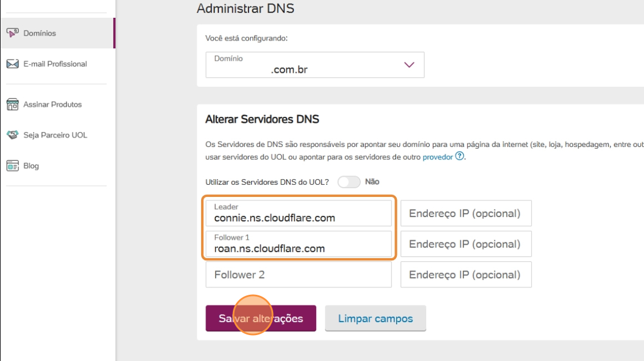Go to E-mail Profissional menu
The height and width of the screenshot is (361, 644).
tap(55, 64)
